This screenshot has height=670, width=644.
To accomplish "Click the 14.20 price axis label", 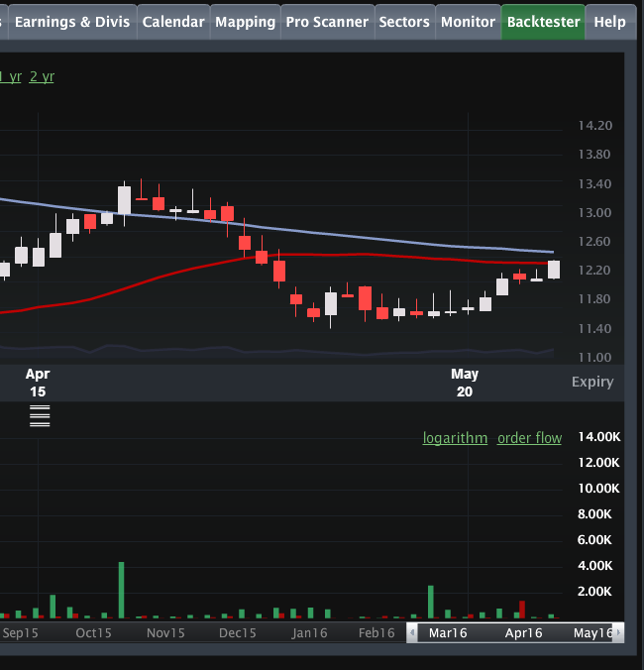I will 594,126.
